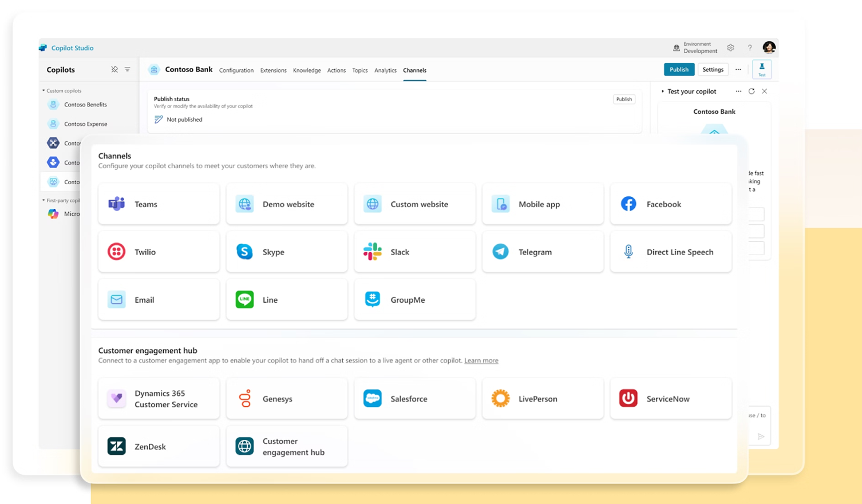The height and width of the screenshot is (504, 862).
Task: Select the Dynamics 365 Customer Service icon
Action: pyautogui.click(x=117, y=398)
